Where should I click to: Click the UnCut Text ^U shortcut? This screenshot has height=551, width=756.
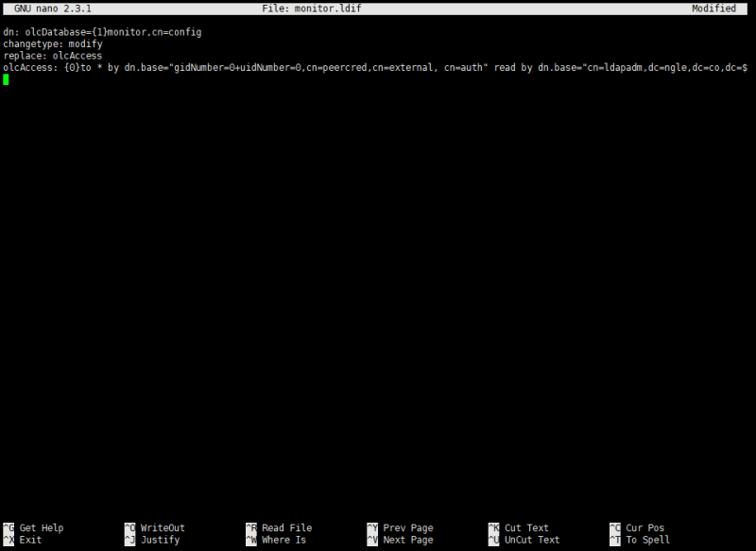click(525, 540)
